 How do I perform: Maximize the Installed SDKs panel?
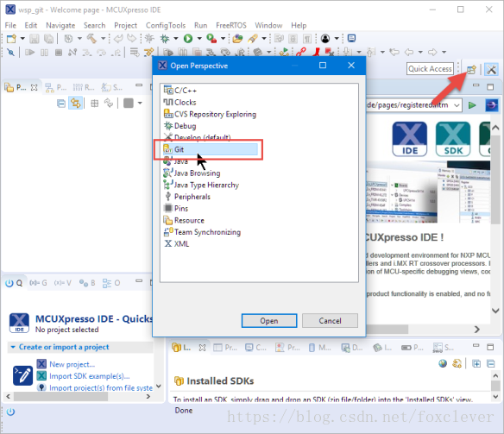tap(490, 347)
